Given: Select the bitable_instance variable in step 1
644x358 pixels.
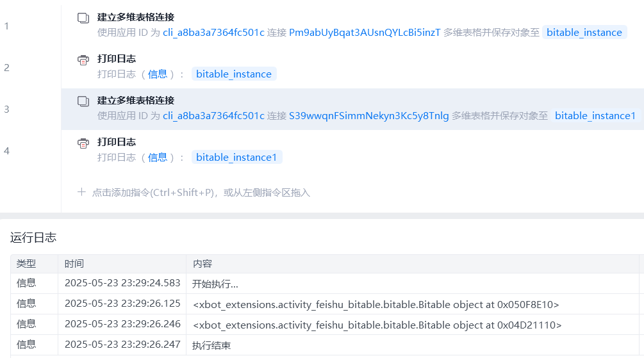Looking at the screenshot, I should [584, 33].
